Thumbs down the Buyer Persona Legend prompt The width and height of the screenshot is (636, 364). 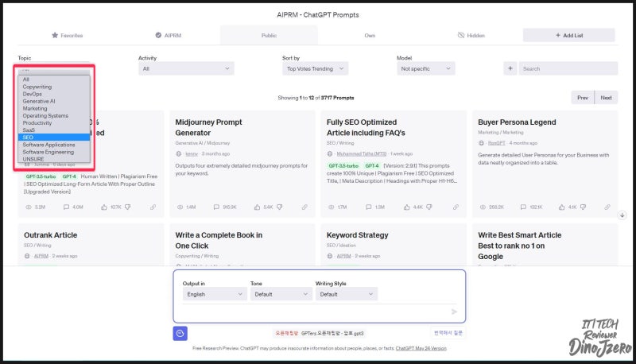(x=583, y=207)
